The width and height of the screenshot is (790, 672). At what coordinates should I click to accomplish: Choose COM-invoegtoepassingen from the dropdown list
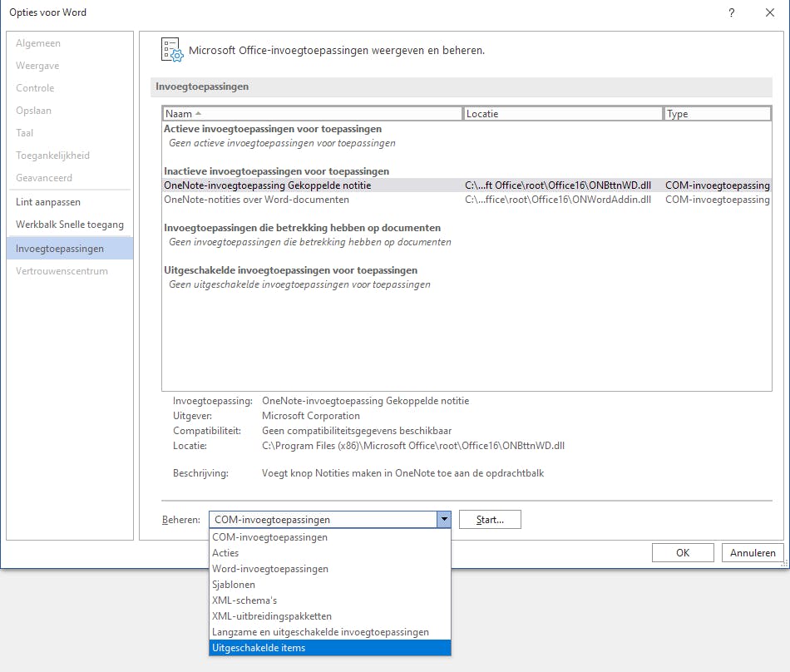[330, 537]
